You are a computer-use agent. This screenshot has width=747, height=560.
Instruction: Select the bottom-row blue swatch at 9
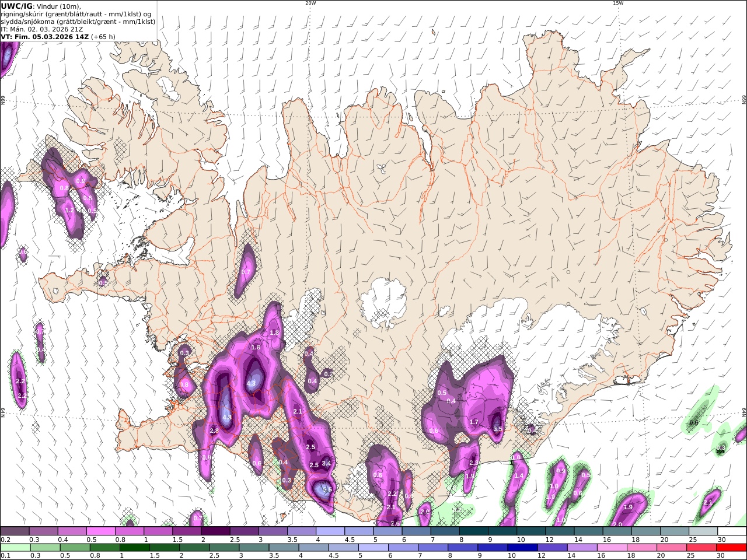(492, 548)
